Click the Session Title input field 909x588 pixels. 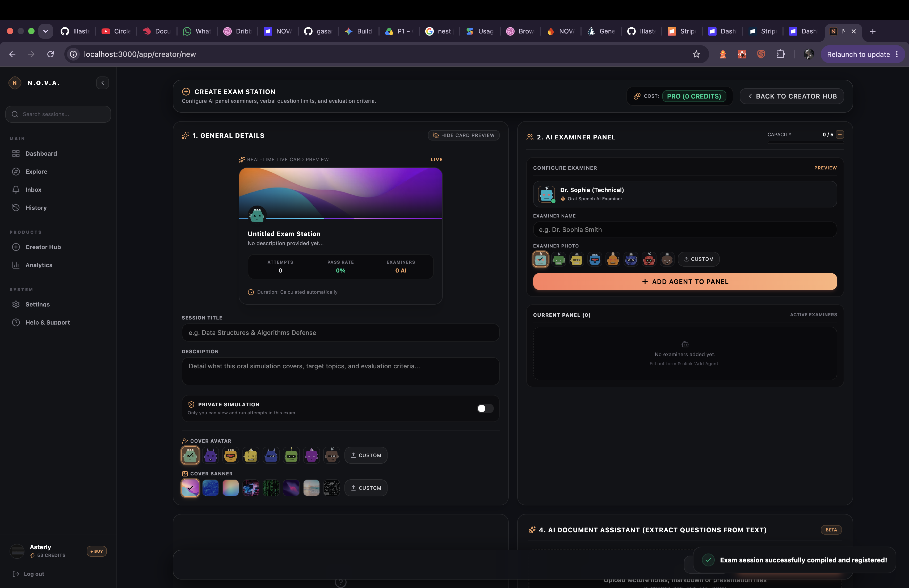(x=341, y=333)
